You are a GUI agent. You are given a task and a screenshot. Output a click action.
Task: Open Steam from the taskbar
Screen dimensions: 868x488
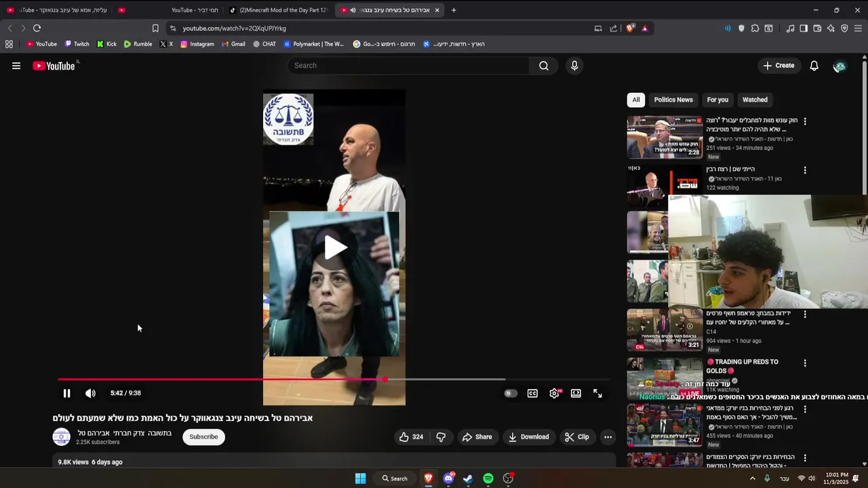click(x=468, y=479)
